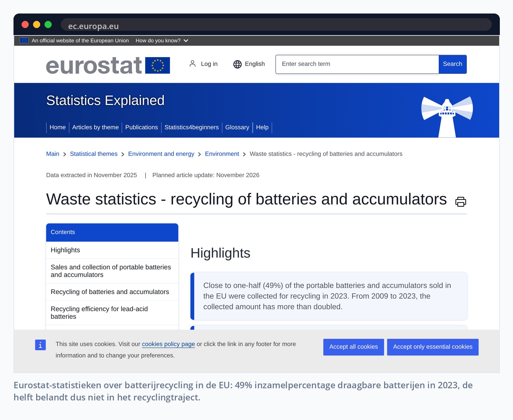513x420 pixels.
Task: Open 'Sales and collection of portable batteries' section
Action: [x=112, y=271]
